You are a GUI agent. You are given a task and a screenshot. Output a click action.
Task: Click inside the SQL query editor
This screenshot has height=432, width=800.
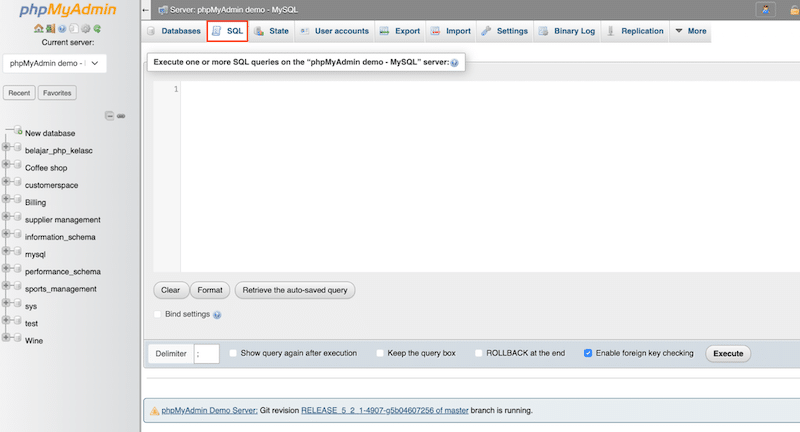(x=490, y=176)
